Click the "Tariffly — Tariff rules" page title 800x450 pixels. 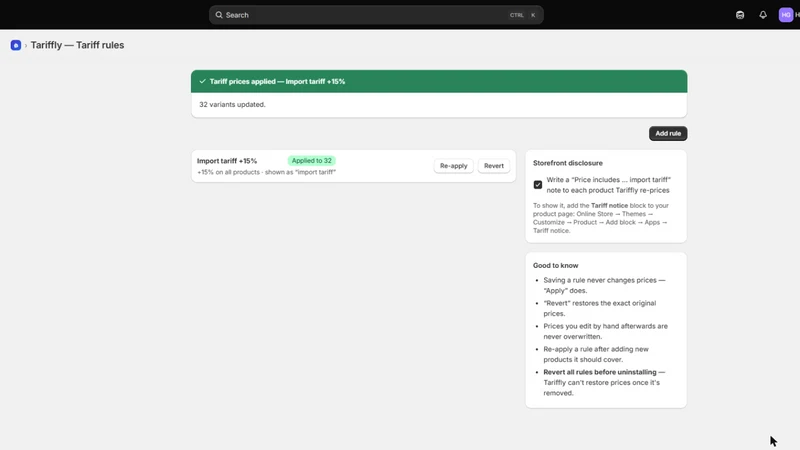coord(77,45)
